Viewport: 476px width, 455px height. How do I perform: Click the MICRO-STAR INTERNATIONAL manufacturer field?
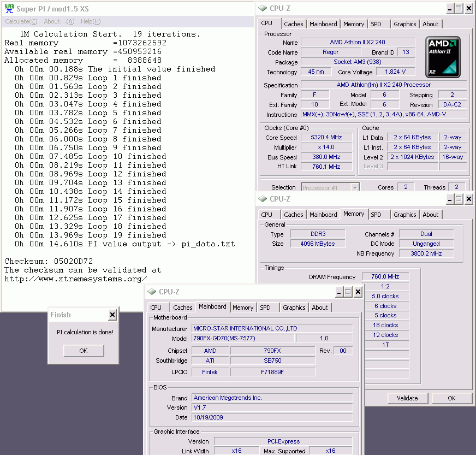click(272, 328)
